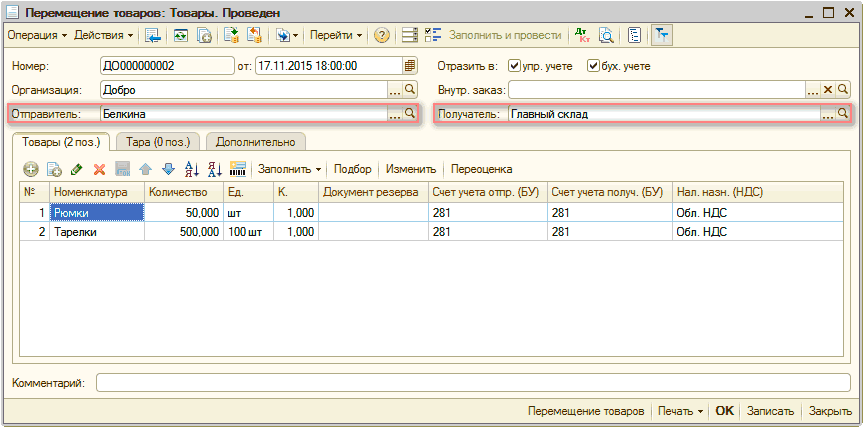863x427 pixels.
Task: Click the red delete row icon
Action: click(99, 170)
